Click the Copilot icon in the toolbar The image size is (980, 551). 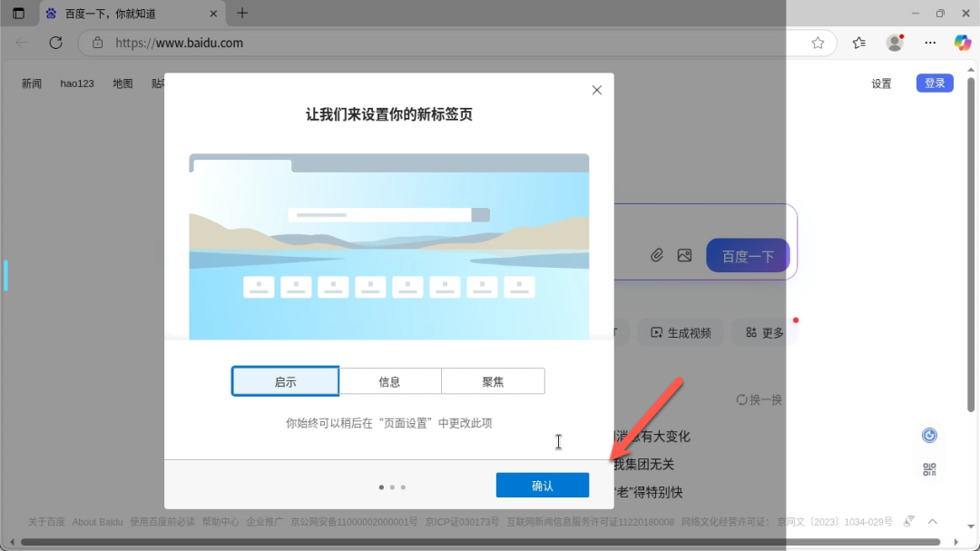pos(962,43)
